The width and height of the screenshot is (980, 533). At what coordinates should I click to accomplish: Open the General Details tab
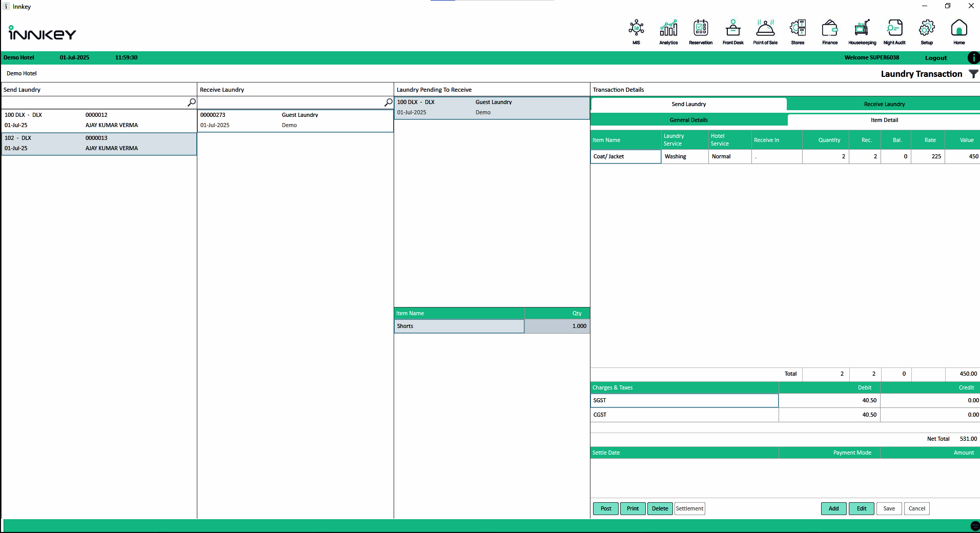pos(689,120)
